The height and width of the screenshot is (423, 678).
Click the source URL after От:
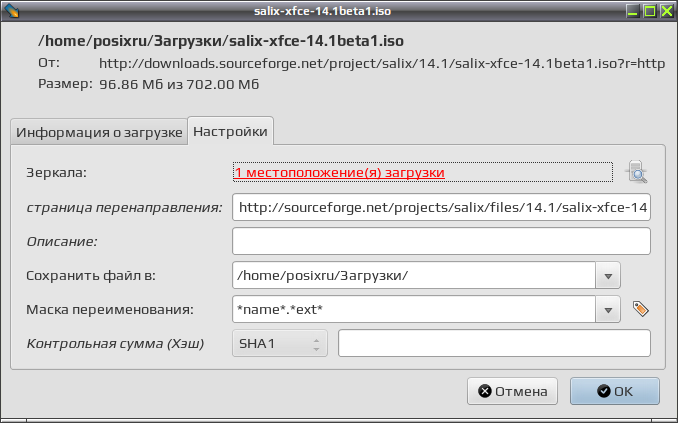(x=382, y=64)
